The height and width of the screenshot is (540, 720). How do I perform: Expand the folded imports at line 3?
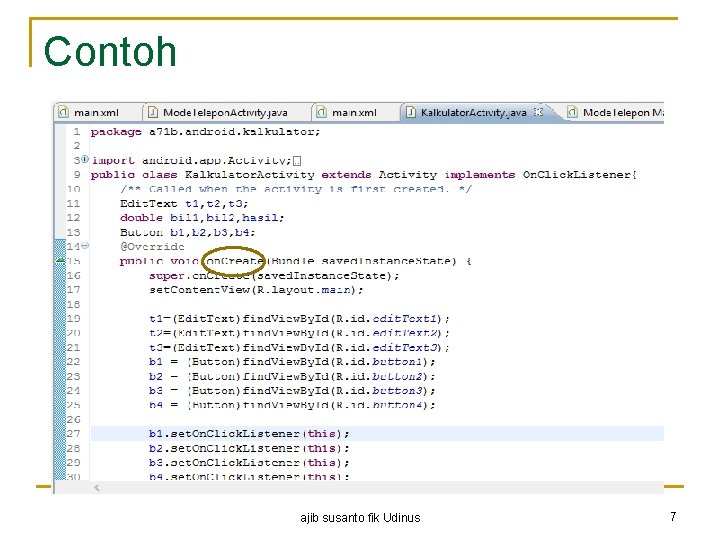[x=84, y=159]
